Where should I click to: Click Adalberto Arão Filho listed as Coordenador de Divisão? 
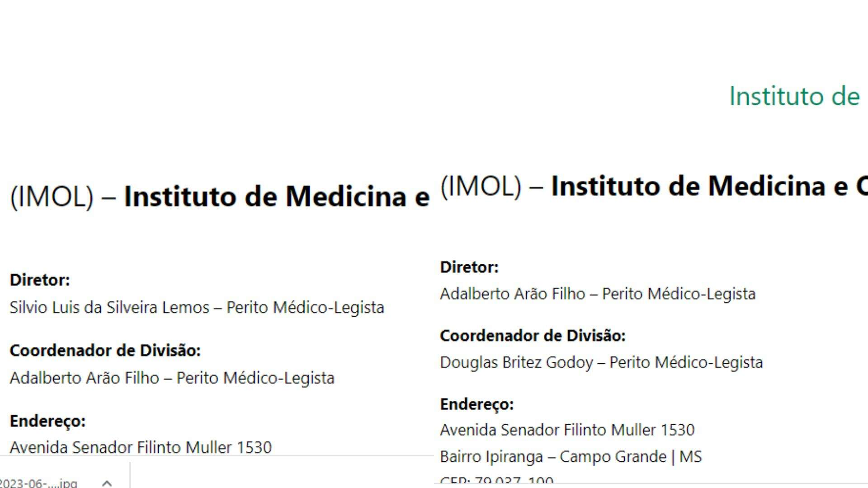[85, 378]
